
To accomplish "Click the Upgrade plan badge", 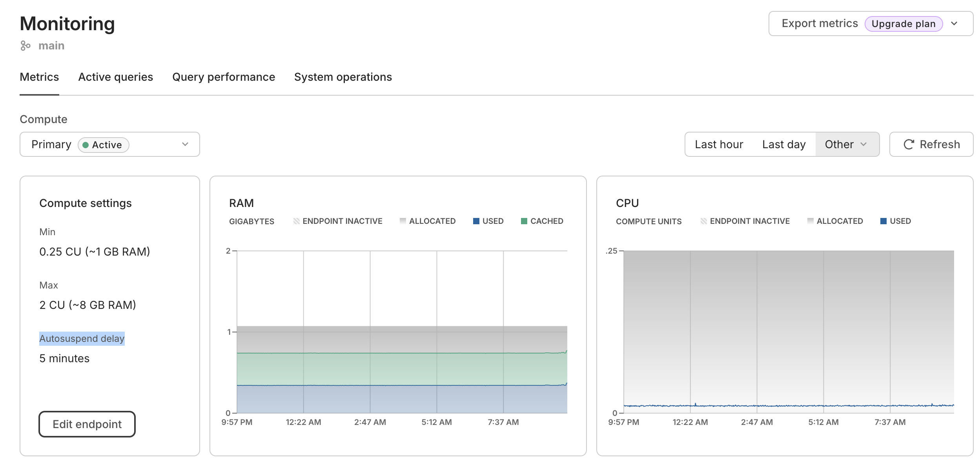I will coord(903,24).
